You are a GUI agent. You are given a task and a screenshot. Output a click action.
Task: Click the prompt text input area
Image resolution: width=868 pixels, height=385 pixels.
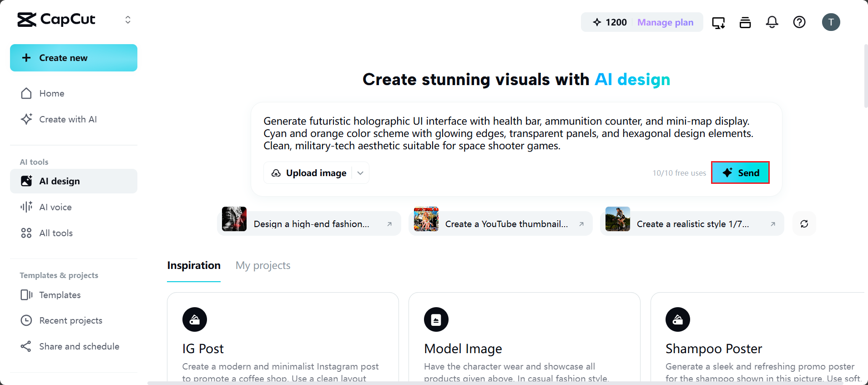507,133
